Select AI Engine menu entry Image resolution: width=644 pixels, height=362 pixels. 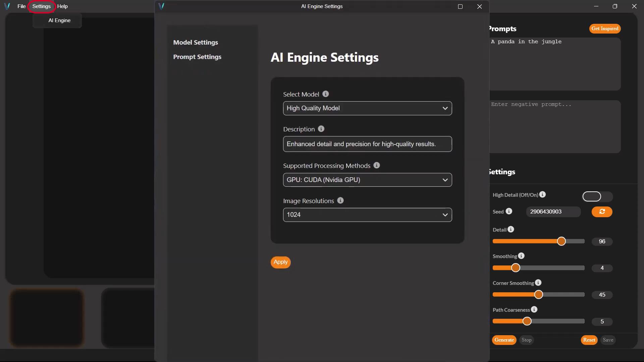[59, 20]
